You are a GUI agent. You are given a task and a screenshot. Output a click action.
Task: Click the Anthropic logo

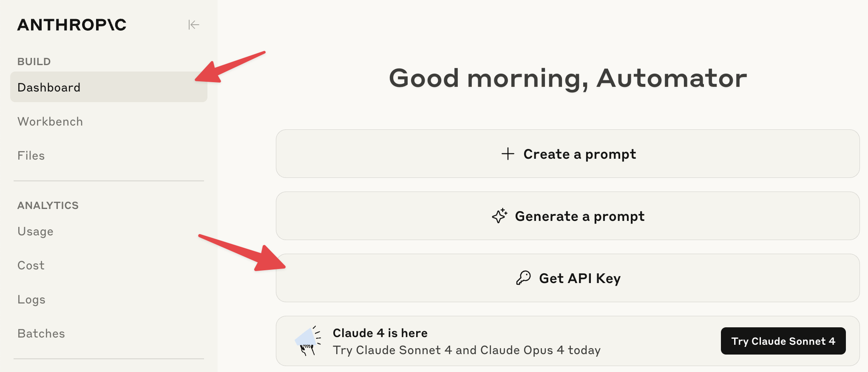pos(72,25)
